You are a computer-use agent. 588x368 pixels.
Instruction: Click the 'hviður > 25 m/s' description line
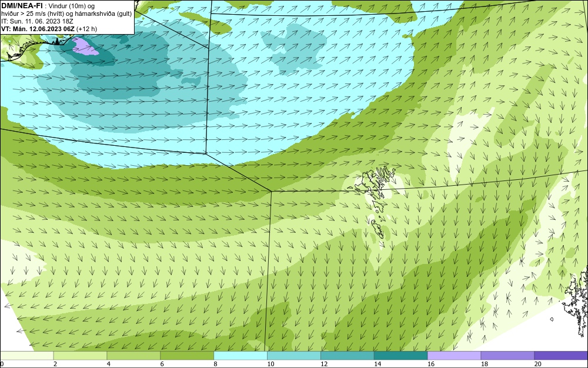[x=66, y=14]
